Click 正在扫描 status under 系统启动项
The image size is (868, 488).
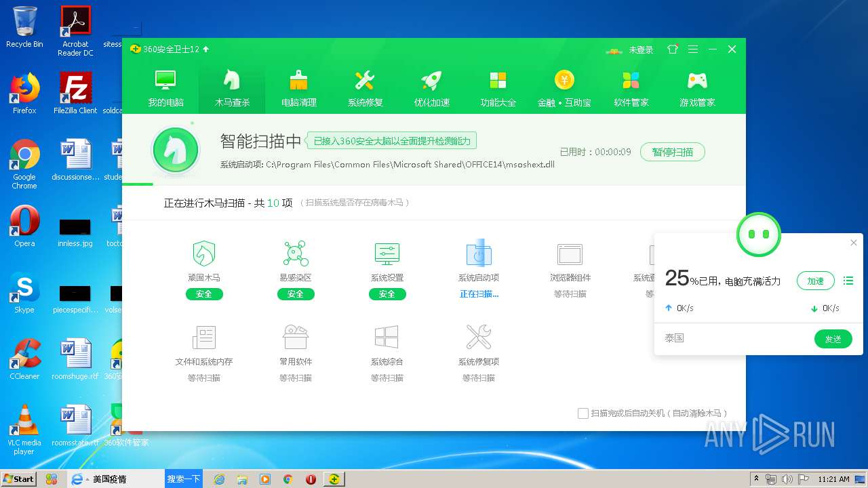[479, 294]
